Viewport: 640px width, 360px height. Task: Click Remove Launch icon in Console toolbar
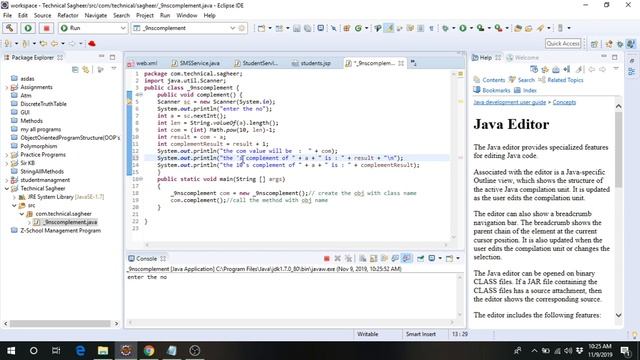point(338,258)
